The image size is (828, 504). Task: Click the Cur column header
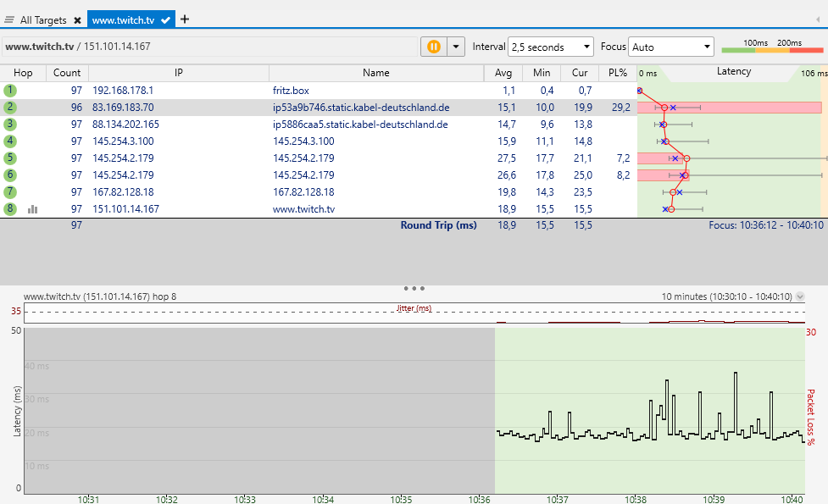click(580, 73)
